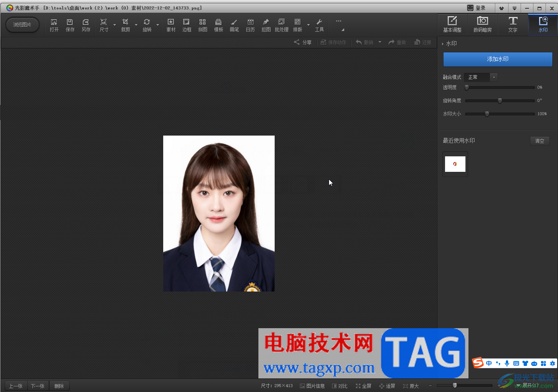
Task: Switch to the 数码暗房 tab
Action: tap(482, 25)
